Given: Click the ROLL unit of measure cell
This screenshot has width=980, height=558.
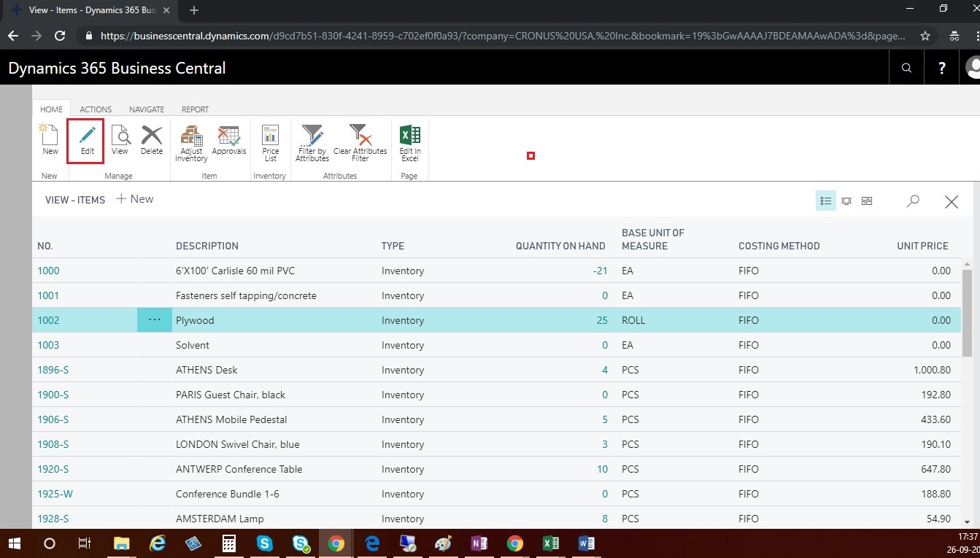Looking at the screenshot, I should [x=633, y=320].
